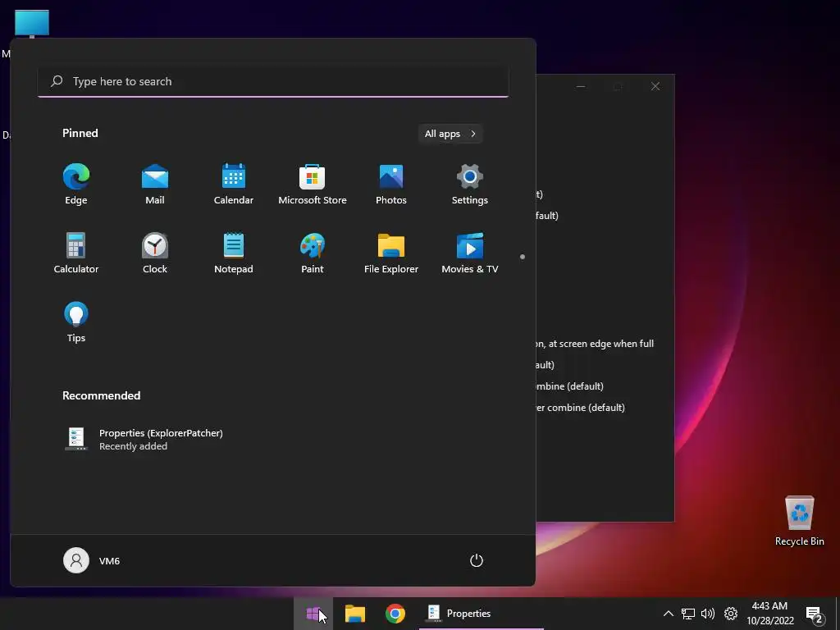The image size is (840, 630).
Task: Open the power options button
Action: pos(477,560)
